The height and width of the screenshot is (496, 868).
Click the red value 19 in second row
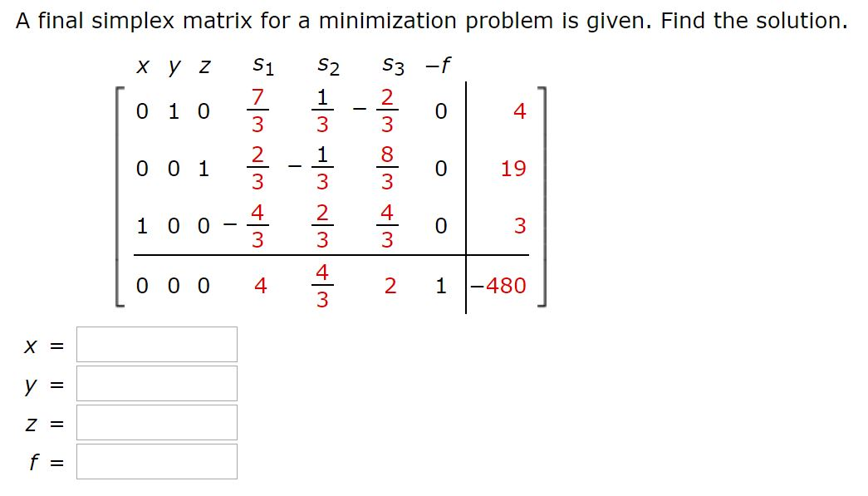513,169
